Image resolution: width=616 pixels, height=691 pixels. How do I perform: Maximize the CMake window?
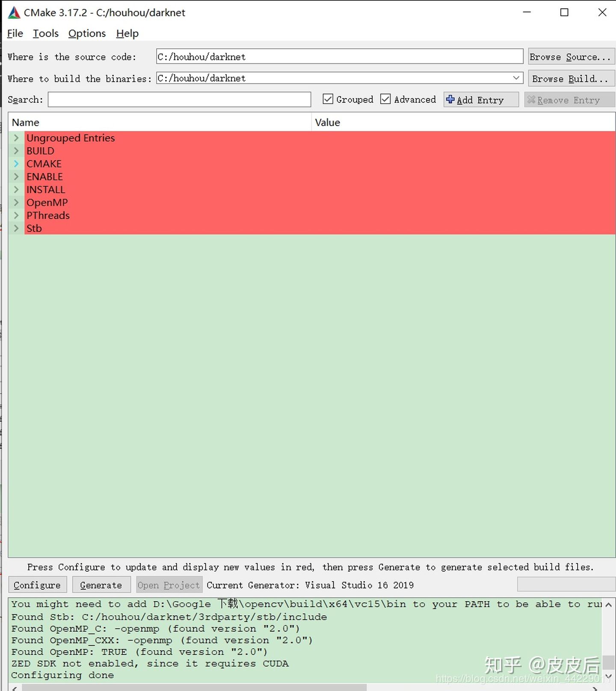pos(564,12)
